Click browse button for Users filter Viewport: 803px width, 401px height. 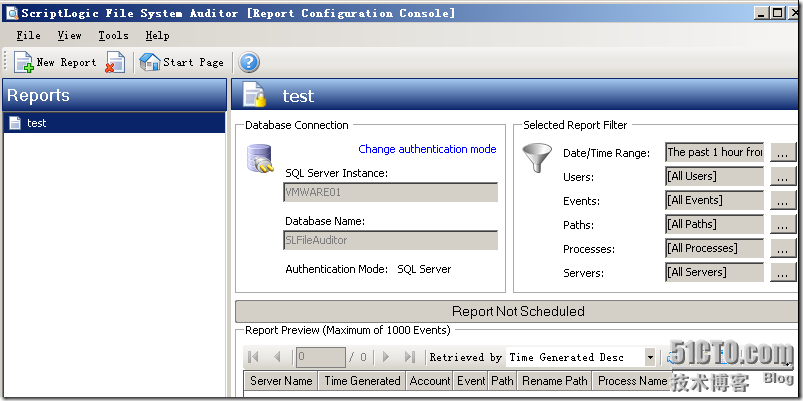781,177
